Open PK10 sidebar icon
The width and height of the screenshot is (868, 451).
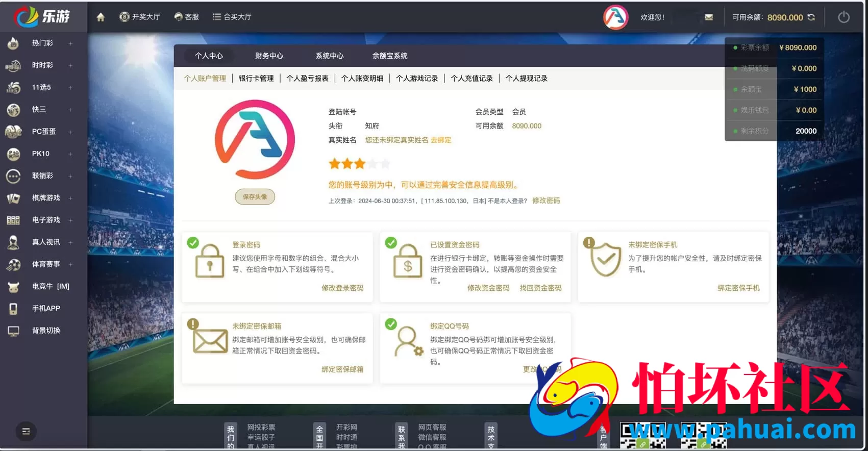(x=13, y=154)
